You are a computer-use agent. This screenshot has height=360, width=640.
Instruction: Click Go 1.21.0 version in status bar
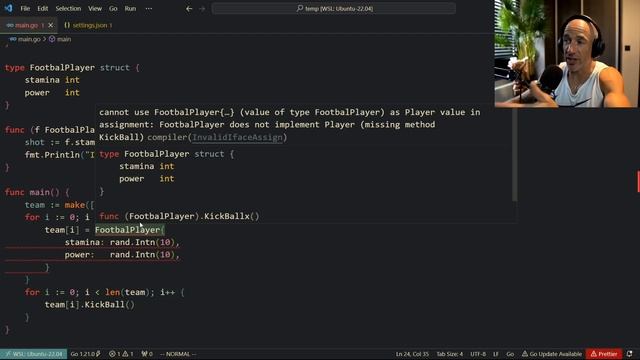pyautogui.click(x=85, y=354)
